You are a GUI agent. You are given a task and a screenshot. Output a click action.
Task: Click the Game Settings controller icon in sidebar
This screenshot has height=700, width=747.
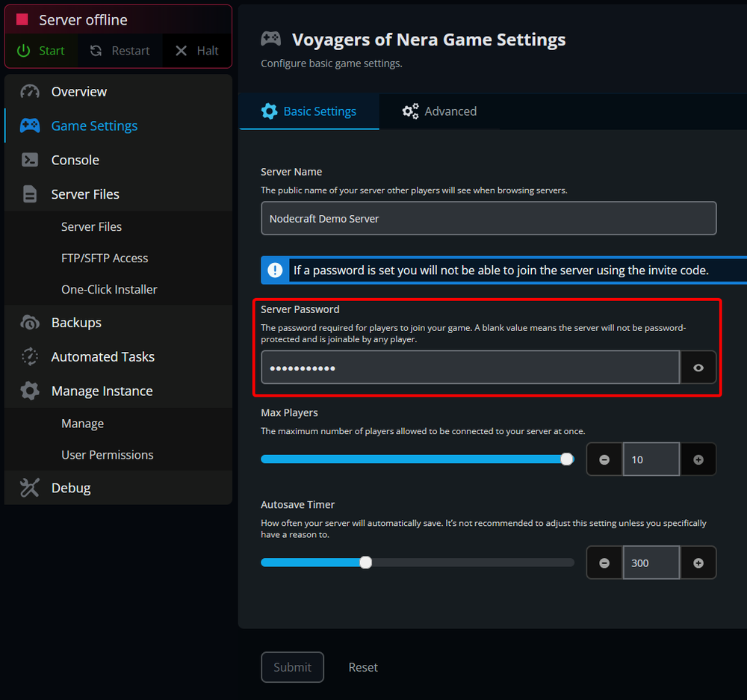tap(30, 126)
